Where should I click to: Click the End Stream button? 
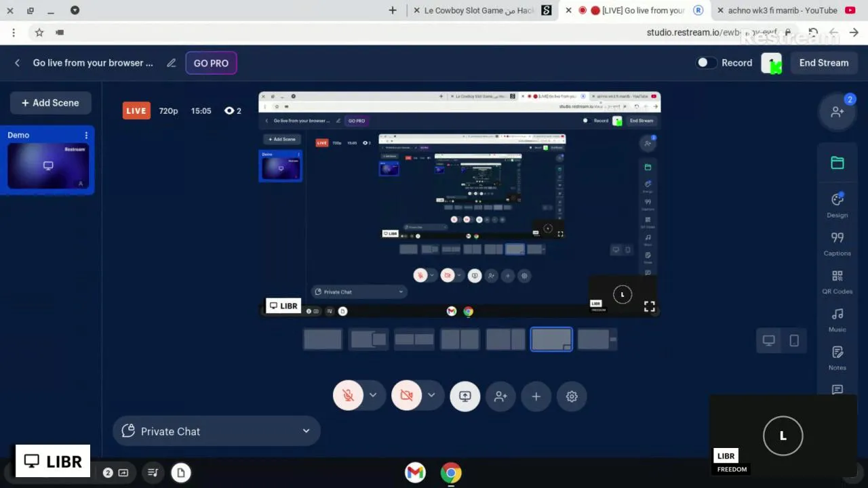coord(823,63)
